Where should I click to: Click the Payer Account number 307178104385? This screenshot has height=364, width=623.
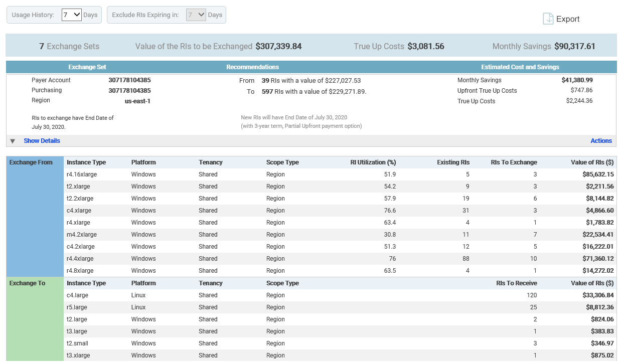pos(129,80)
